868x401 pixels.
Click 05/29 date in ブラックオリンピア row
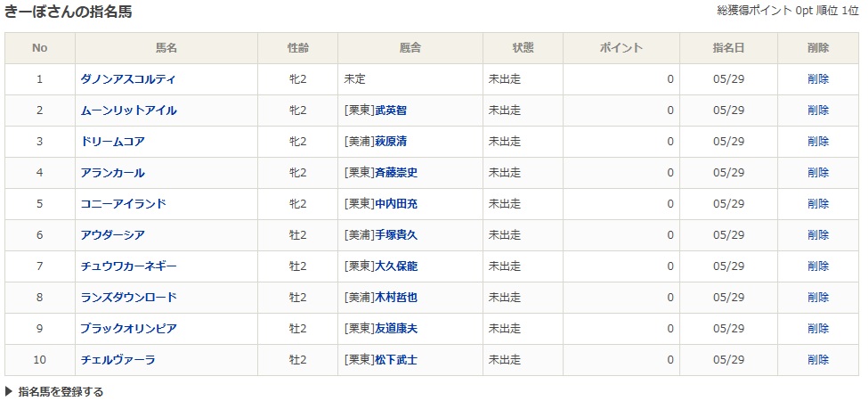click(728, 329)
